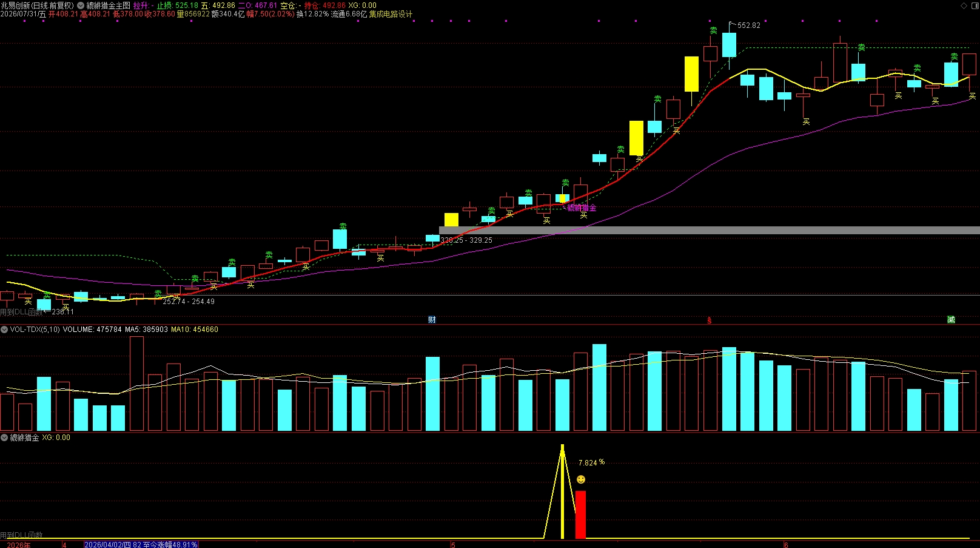The height and width of the screenshot is (548, 980).
Task: Select the highlighted date 2026/04/02 on timeline
Action: pos(141,544)
